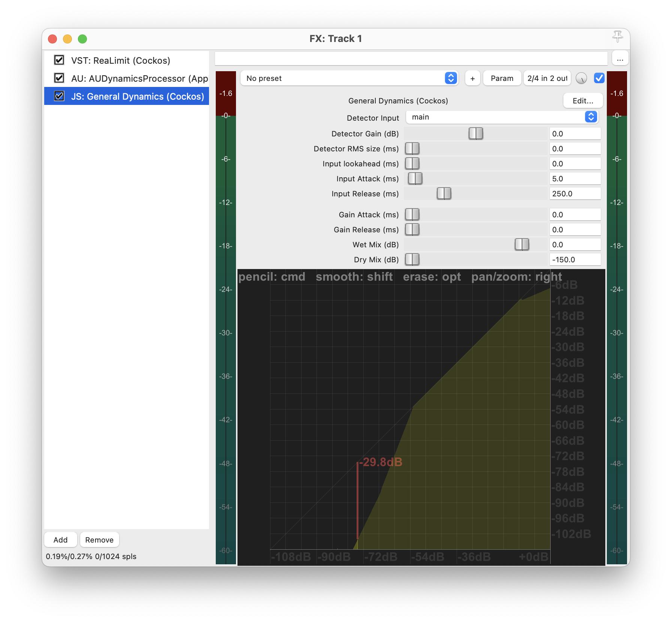Screen dimensions: 672x622
Task: Click the Remove FX button
Action: click(x=99, y=540)
